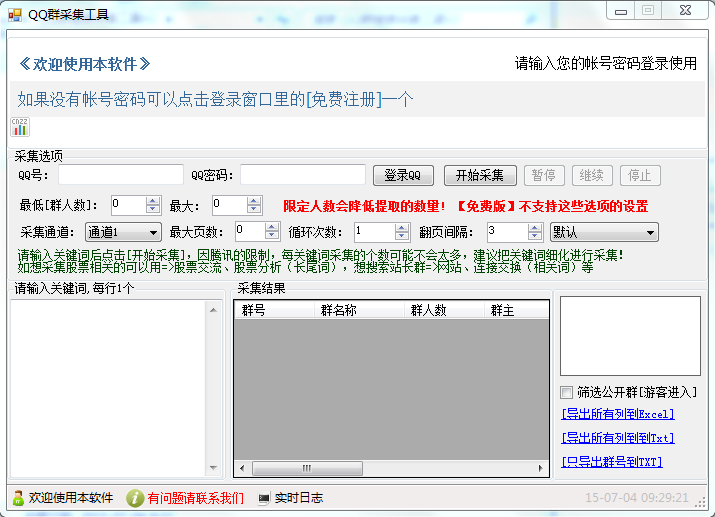Click 导出所有列到Excel link
Screen dimensions: 715x517
(x=618, y=414)
